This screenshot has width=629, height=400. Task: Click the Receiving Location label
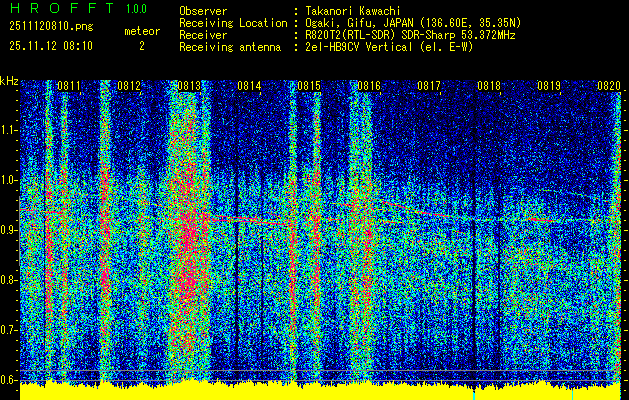[x=233, y=23]
